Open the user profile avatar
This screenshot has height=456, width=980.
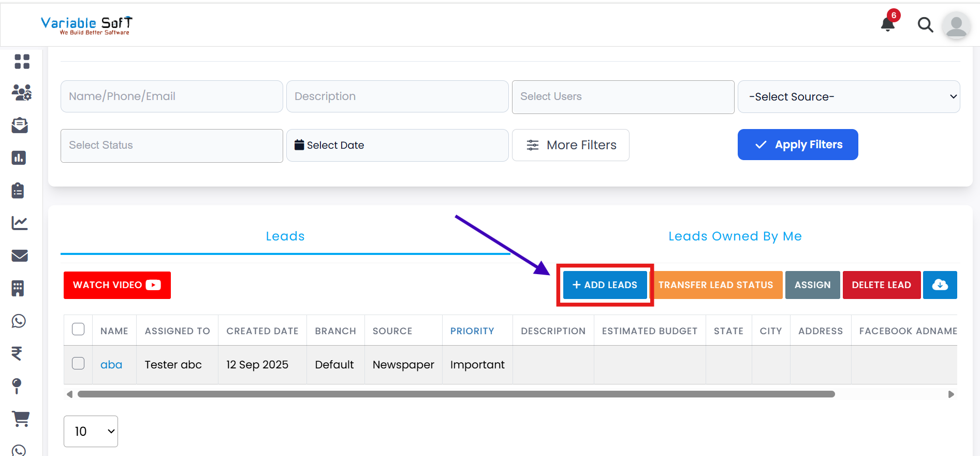coord(956,25)
